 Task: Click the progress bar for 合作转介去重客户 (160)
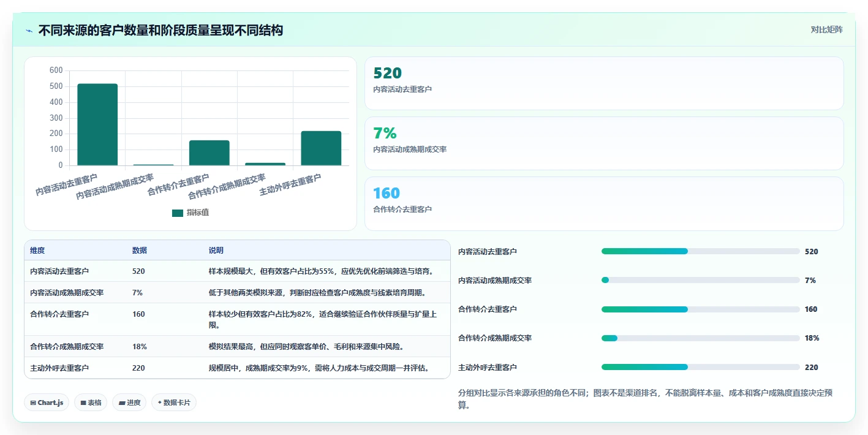pyautogui.click(x=701, y=309)
